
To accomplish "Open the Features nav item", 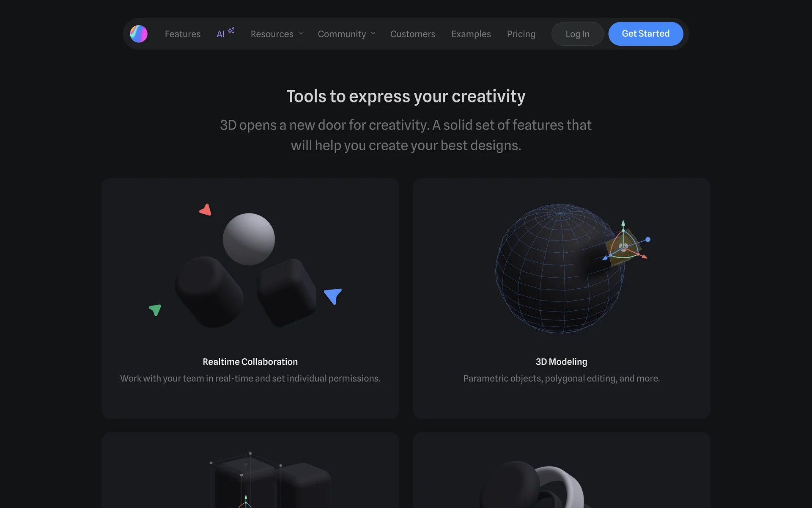I will 183,34.
